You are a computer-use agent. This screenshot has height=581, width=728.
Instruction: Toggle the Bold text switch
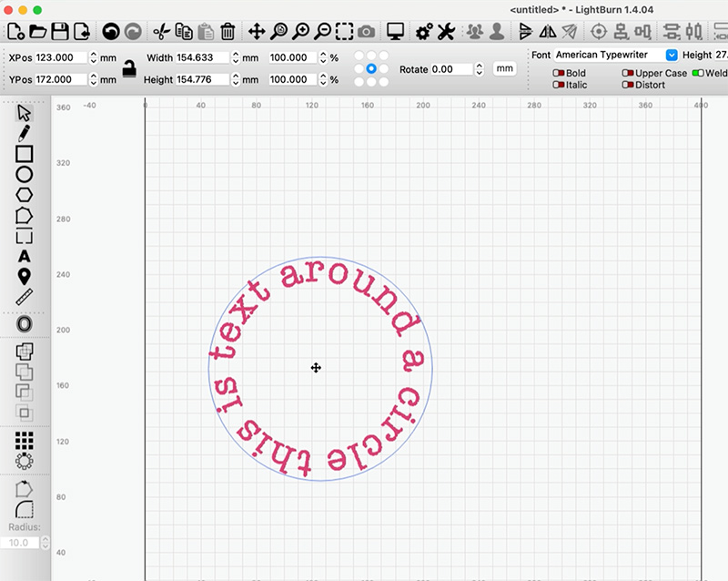tap(559, 73)
